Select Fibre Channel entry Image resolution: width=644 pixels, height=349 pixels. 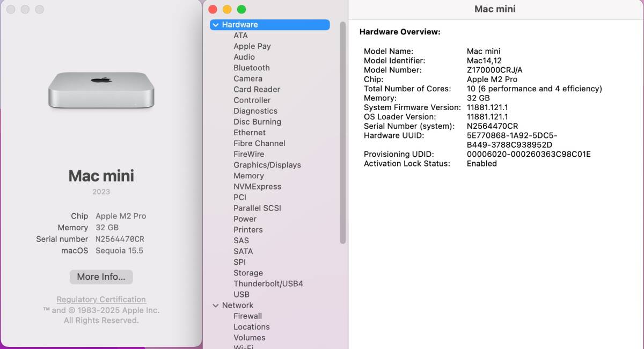260,143
